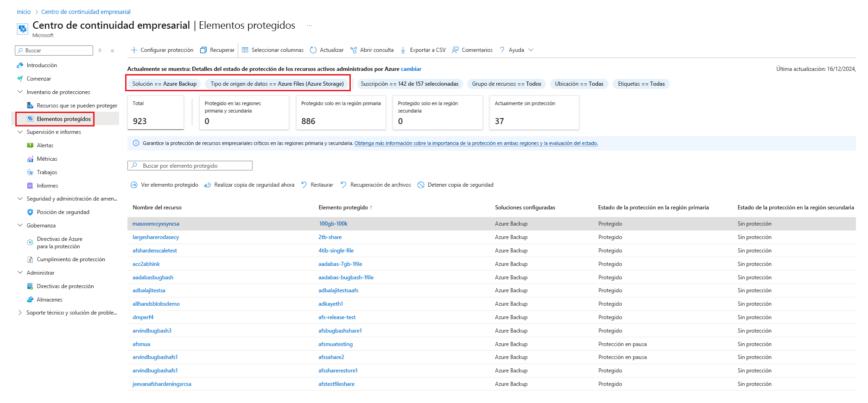Click the Suscripción filter pill

pyautogui.click(x=410, y=84)
